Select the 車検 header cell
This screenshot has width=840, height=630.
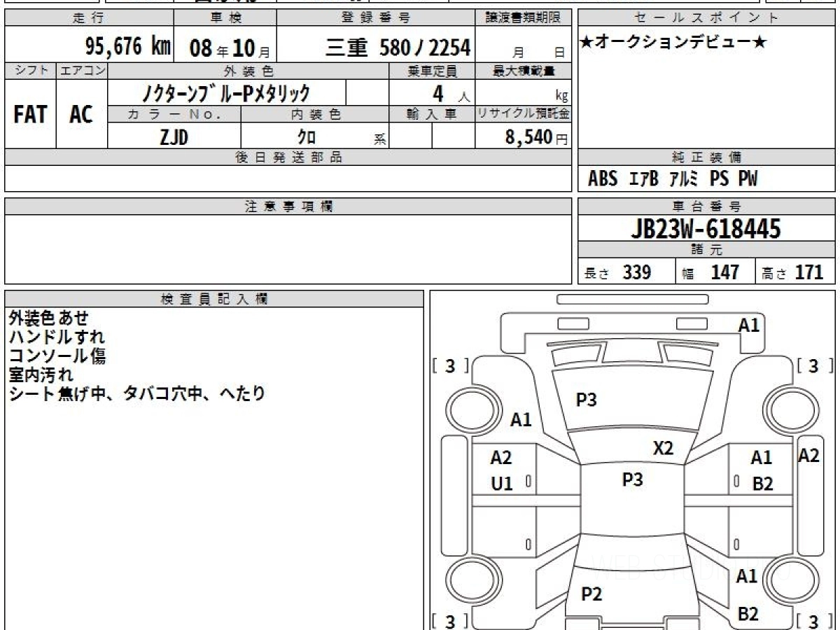click(x=224, y=18)
